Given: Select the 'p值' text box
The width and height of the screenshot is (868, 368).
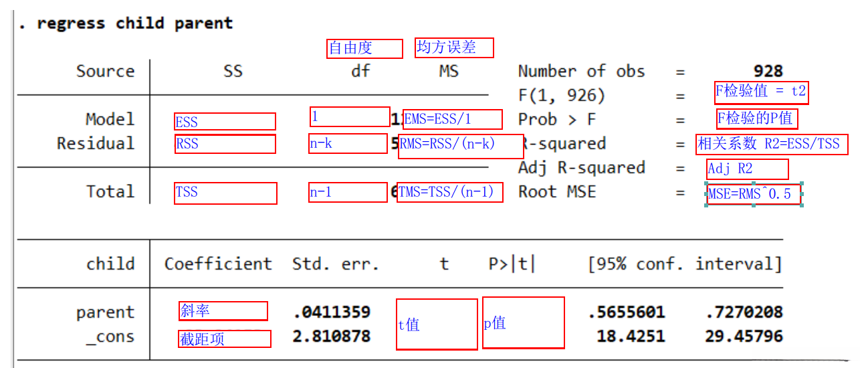Looking at the screenshot, I should click(524, 323).
